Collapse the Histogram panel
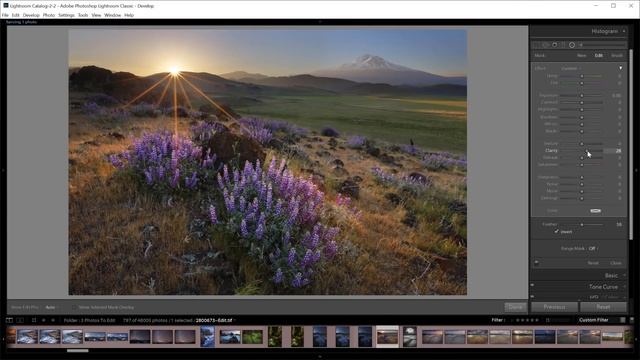Image resolution: width=640 pixels, height=360 pixels. pos(624,31)
